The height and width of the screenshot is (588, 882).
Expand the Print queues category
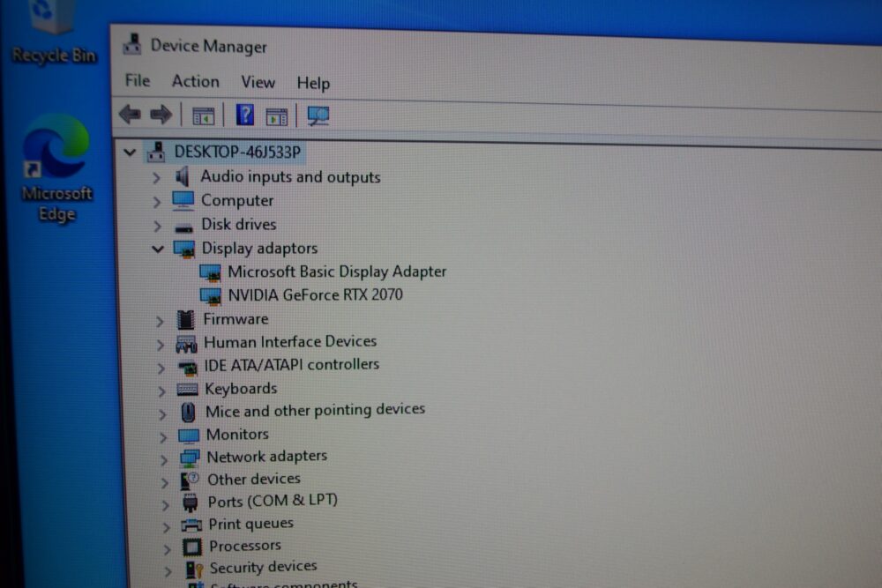[167, 527]
